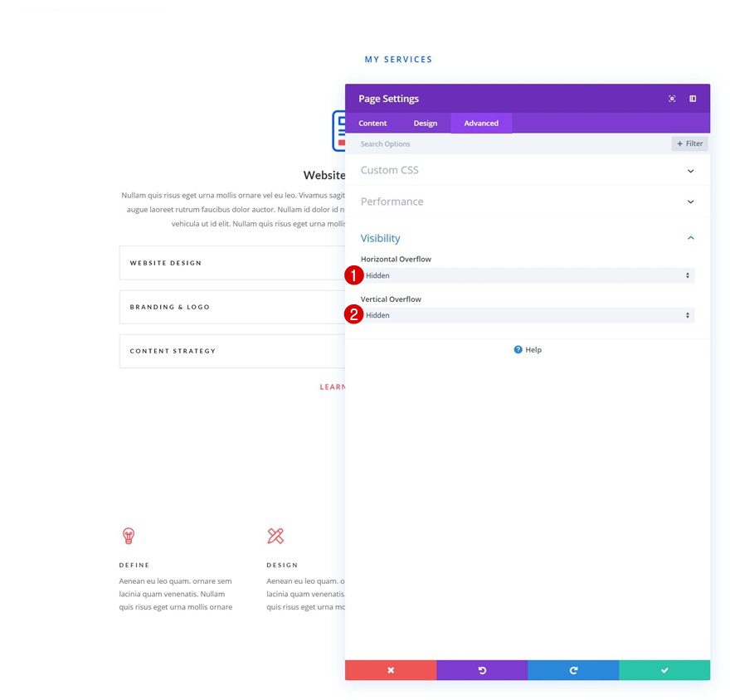Image resolution: width=730 pixels, height=700 pixels.
Task: Toggle the snap-to-side modal icon
Action: point(693,98)
